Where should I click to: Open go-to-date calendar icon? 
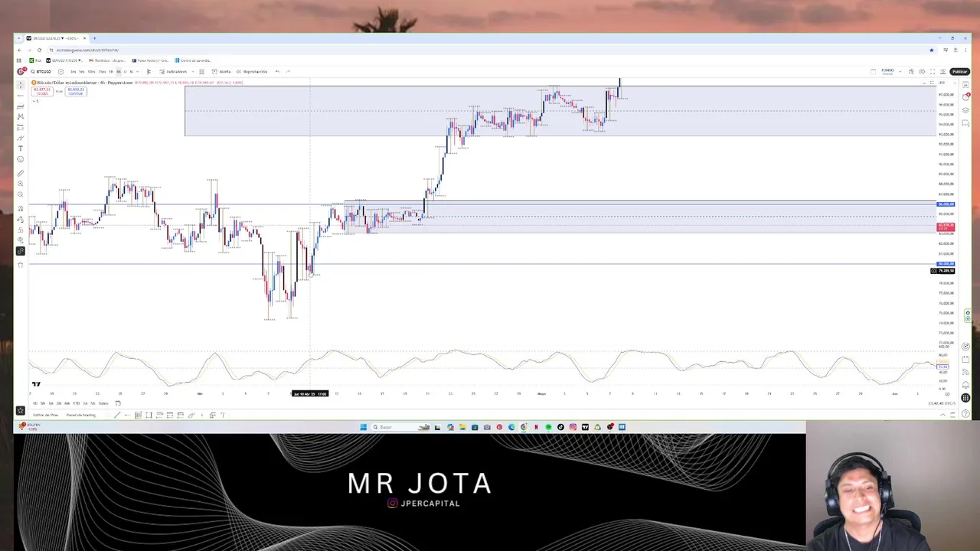pos(118,403)
